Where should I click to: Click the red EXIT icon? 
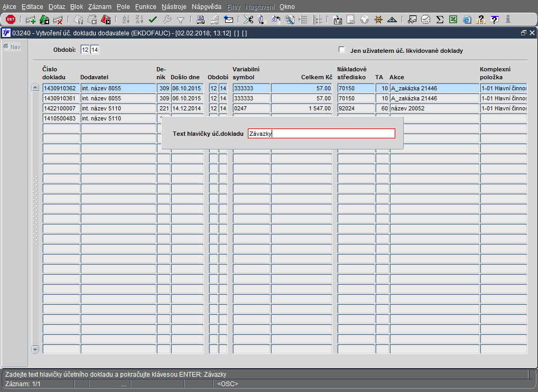coord(11,20)
